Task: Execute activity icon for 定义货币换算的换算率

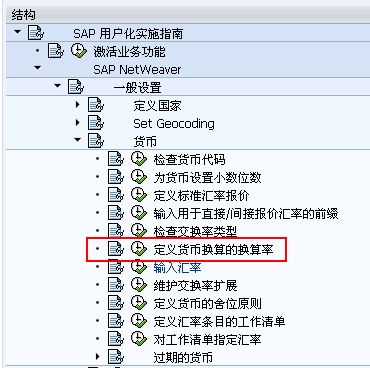Action: [139, 249]
